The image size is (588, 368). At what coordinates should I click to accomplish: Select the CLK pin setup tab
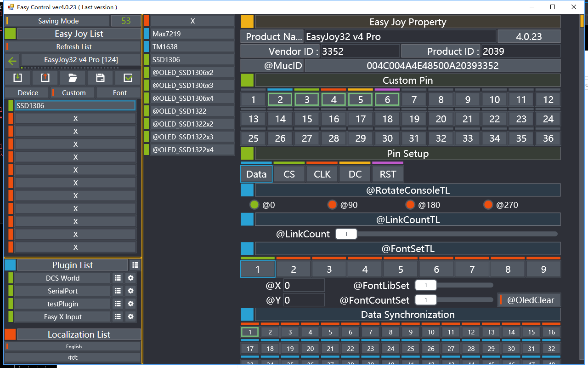(x=322, y=174)
